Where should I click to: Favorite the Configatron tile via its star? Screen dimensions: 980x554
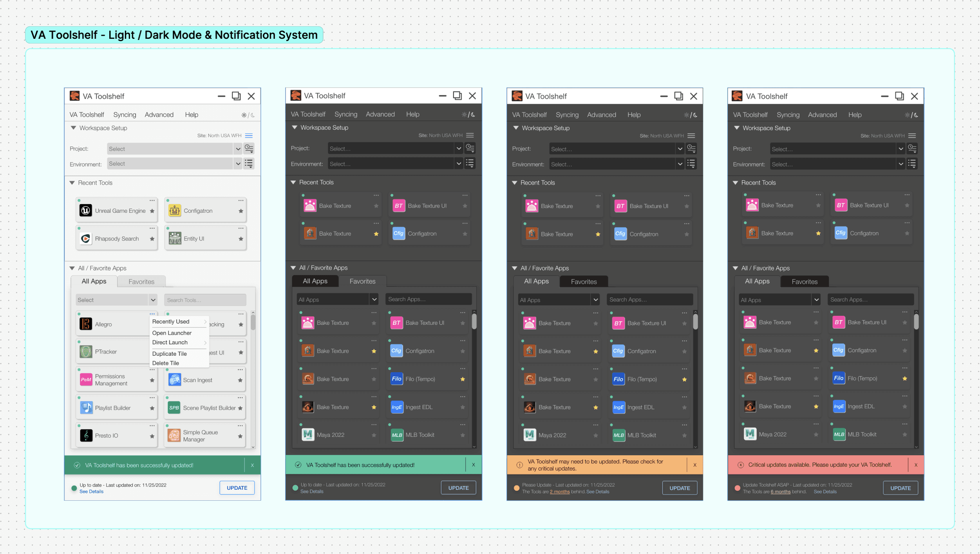coord(240,211)
